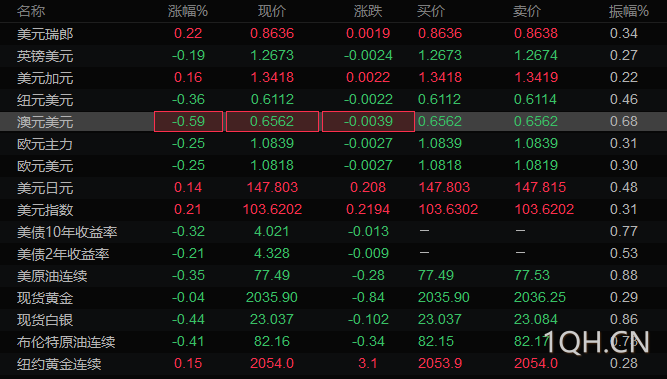The width and height of the screenshot is (667, 379).
Task: Click 英镑美元 ask price 1.2674
Action: (536, 55)
